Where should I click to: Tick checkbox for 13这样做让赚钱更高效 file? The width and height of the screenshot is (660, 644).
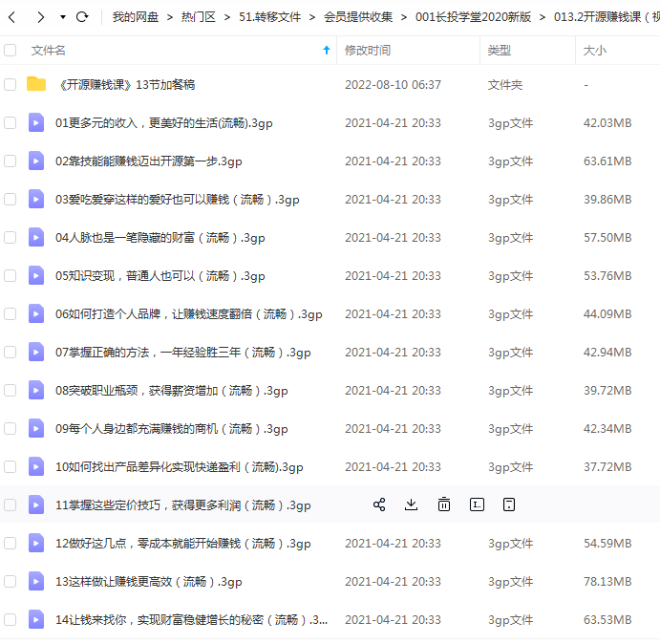coord(11,582)
